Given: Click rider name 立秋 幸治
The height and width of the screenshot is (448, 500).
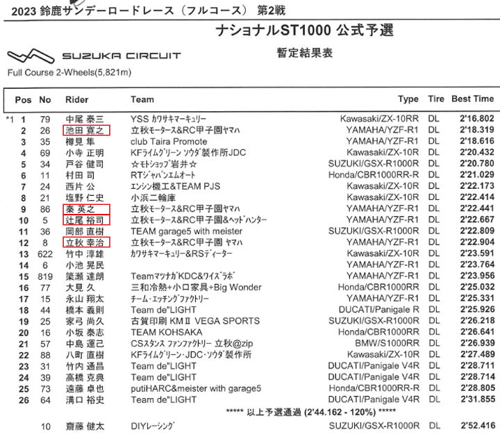Looking at the screenshot, I should (85, 242).
